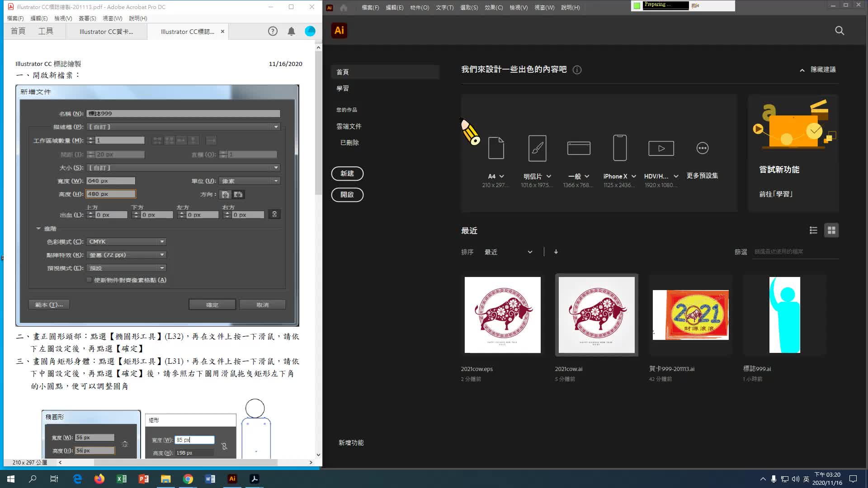Screen dimensions: 868x488
Task: Open the 2021cow.ai thumbnail
Action: pyautogui.click(x=596, y=315)
